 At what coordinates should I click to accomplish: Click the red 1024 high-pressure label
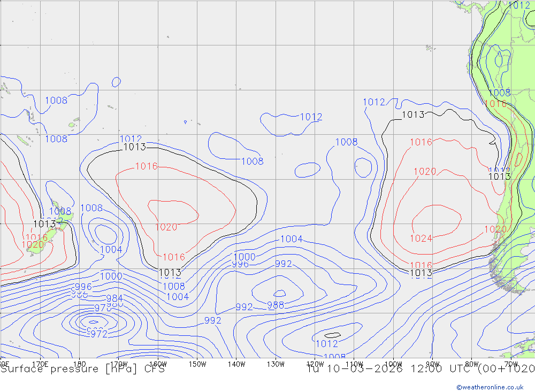point(421,239)
